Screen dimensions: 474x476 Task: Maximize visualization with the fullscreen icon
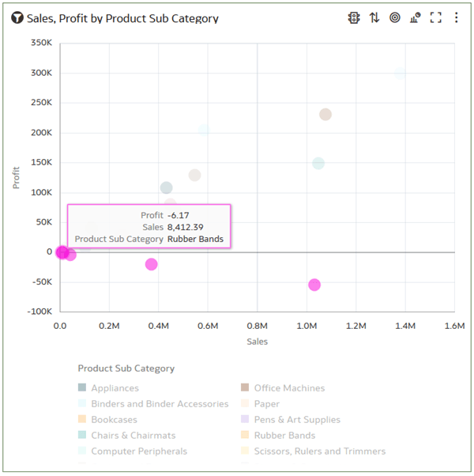click(x=435, y=17)
